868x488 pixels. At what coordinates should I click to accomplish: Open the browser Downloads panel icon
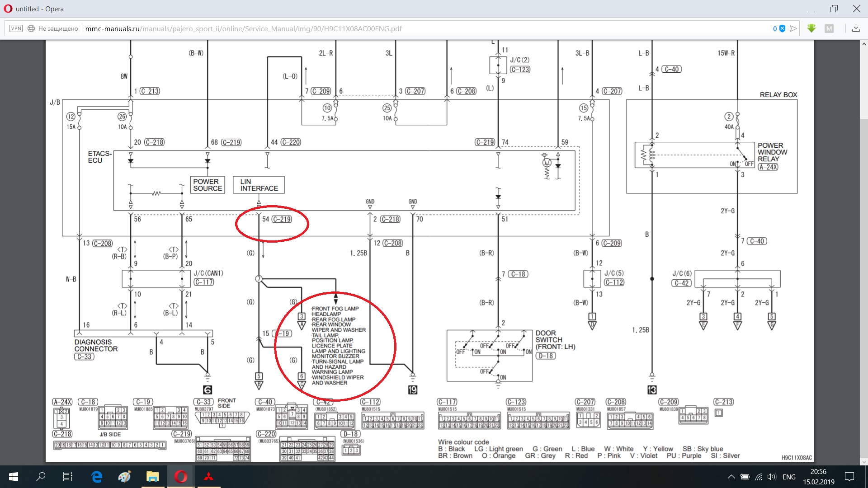click(x=856, y=28)
